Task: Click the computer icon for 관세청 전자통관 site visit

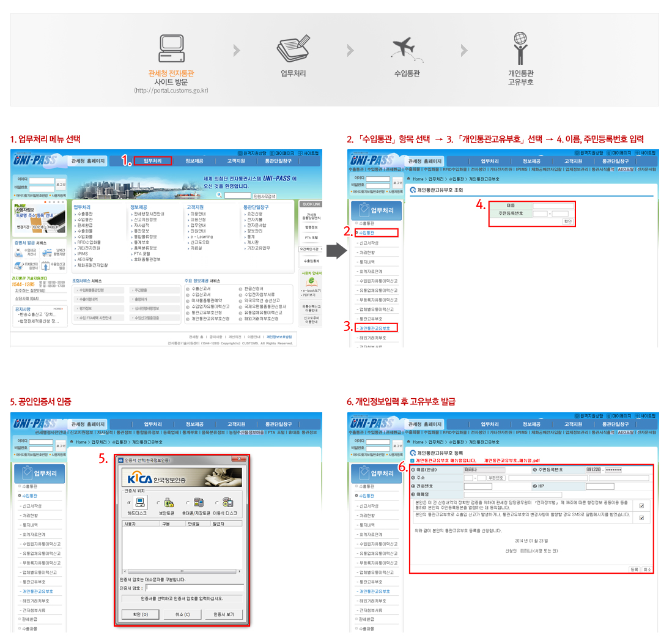Action: coord(171,50)
